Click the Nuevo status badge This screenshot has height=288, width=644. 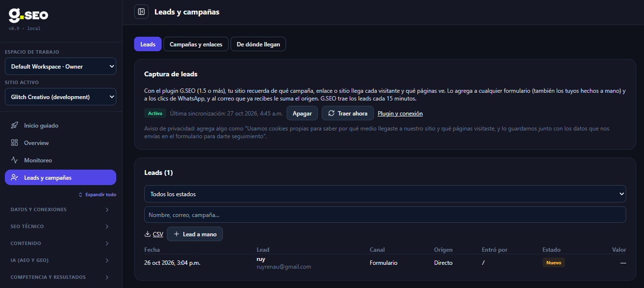(553, 262)
